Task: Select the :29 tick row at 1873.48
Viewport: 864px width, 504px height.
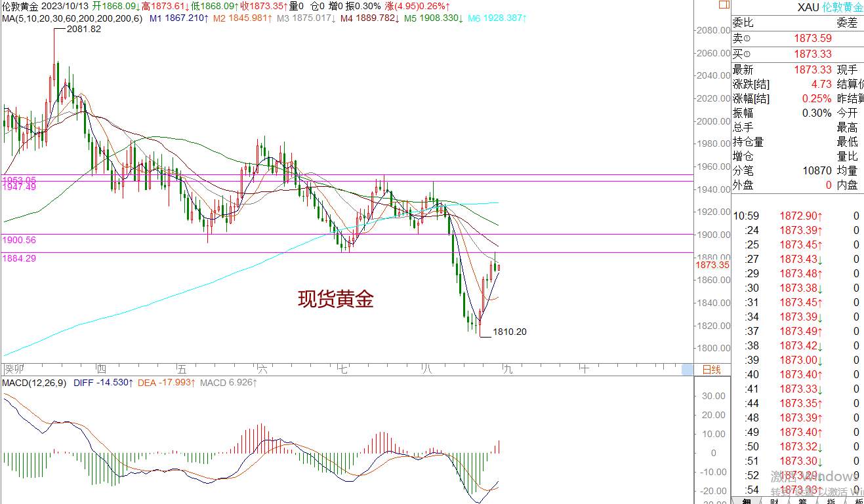Action: click(798, 273)
